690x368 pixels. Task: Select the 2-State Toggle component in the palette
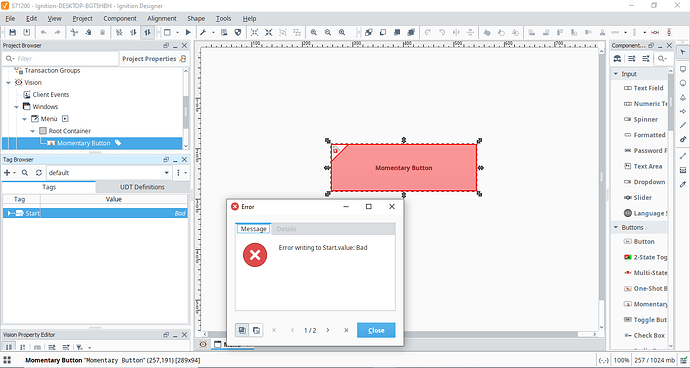(645, 257)
